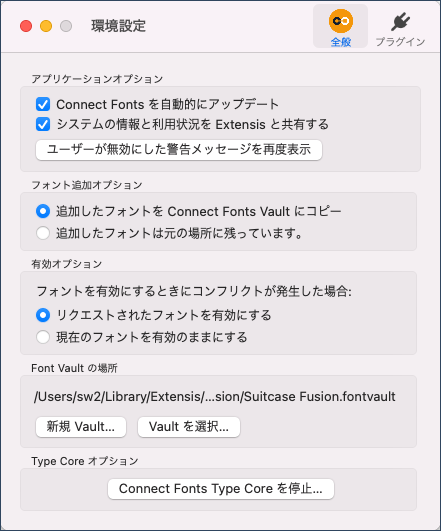Click the Suitcase Fusion.fontvault path text

(x=215, y=397)
